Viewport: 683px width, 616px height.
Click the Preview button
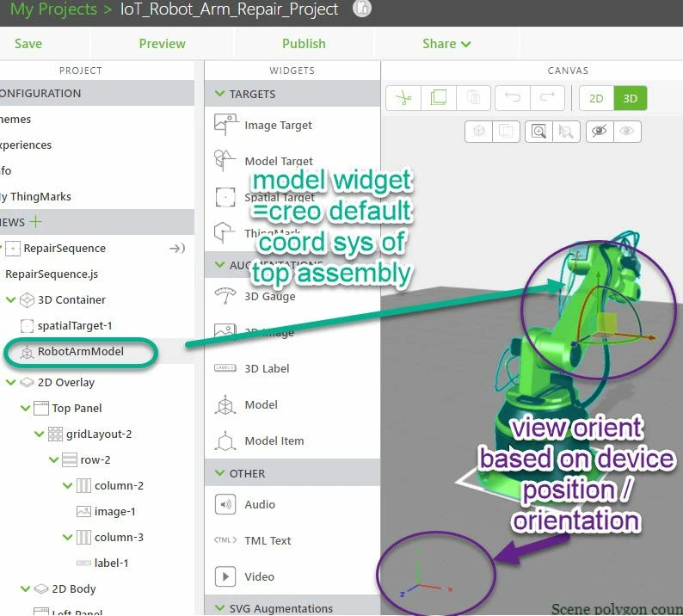coord(162,44)
